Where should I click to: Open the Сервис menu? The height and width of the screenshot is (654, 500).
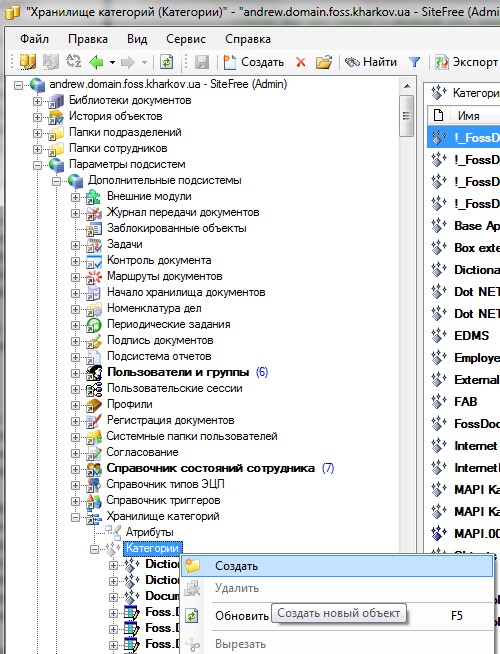click(x=186, y=39)
